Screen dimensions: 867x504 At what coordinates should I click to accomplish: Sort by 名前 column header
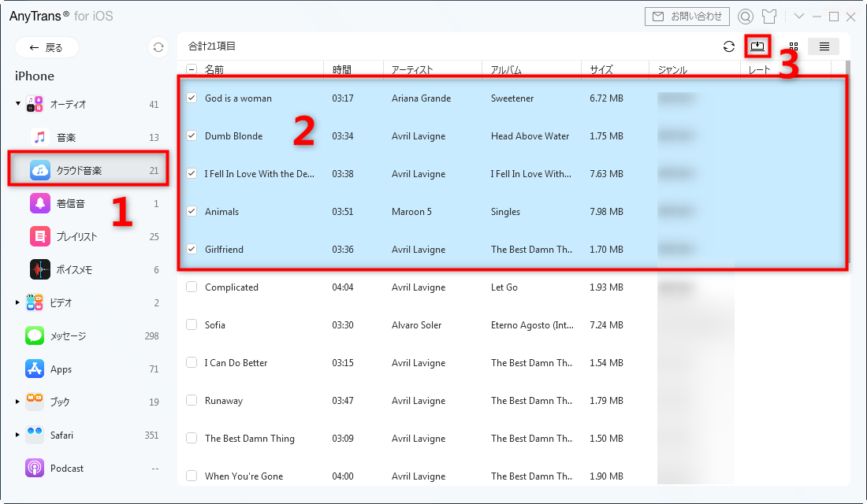point(214,69)
